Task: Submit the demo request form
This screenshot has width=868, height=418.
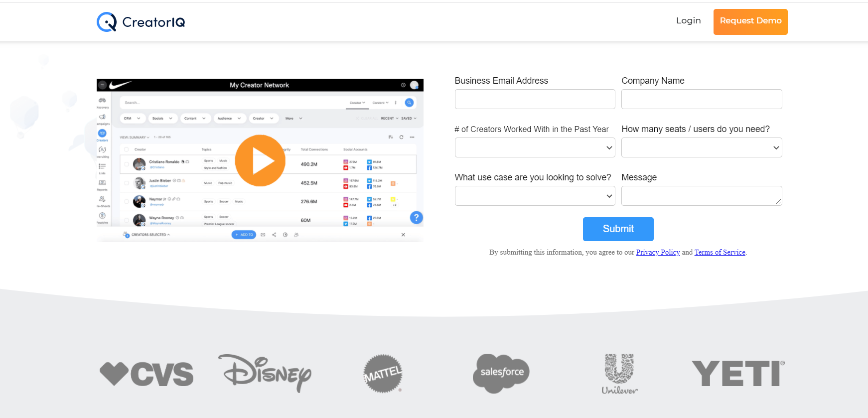Action: click(x=618, y=229)
